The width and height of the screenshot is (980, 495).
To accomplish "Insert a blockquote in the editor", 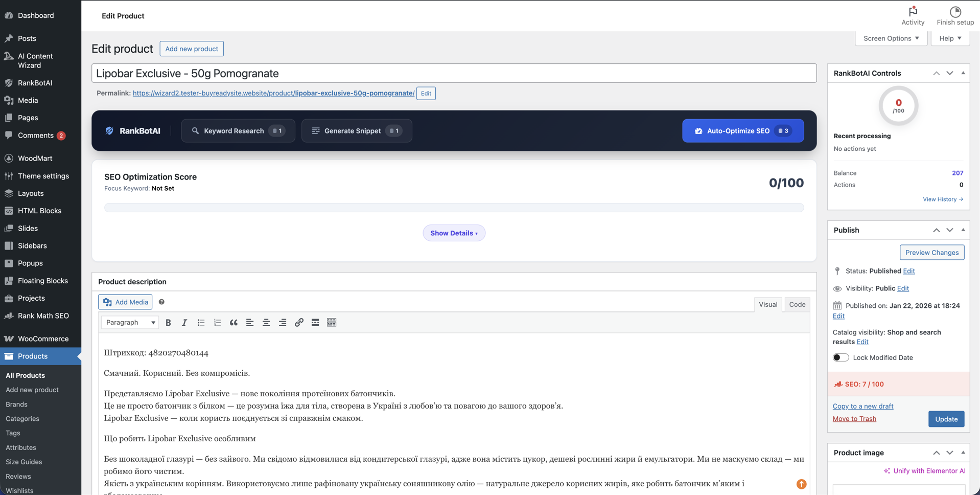I will click(x=234, y=322).
